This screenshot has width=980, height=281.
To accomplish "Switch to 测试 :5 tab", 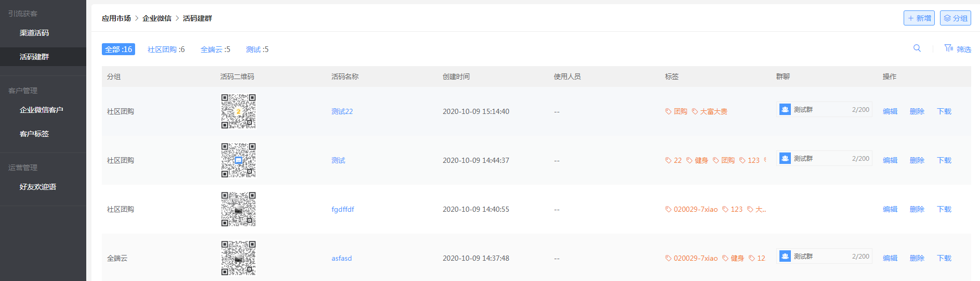I will pos(257,49).
